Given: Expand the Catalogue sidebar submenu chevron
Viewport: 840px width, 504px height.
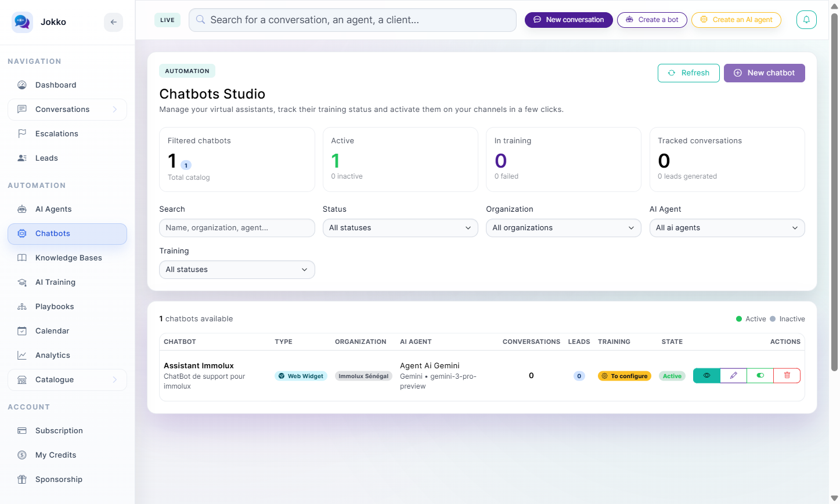Looking at the screenshot, I should tap(115, 380).
